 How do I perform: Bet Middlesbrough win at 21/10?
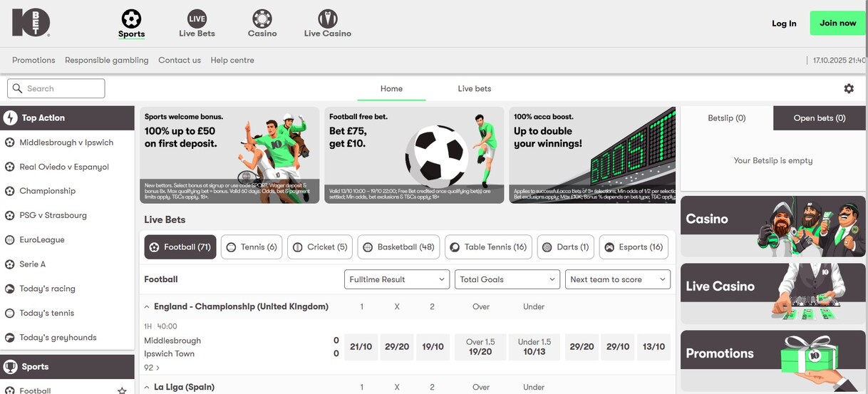pos(361,347)
